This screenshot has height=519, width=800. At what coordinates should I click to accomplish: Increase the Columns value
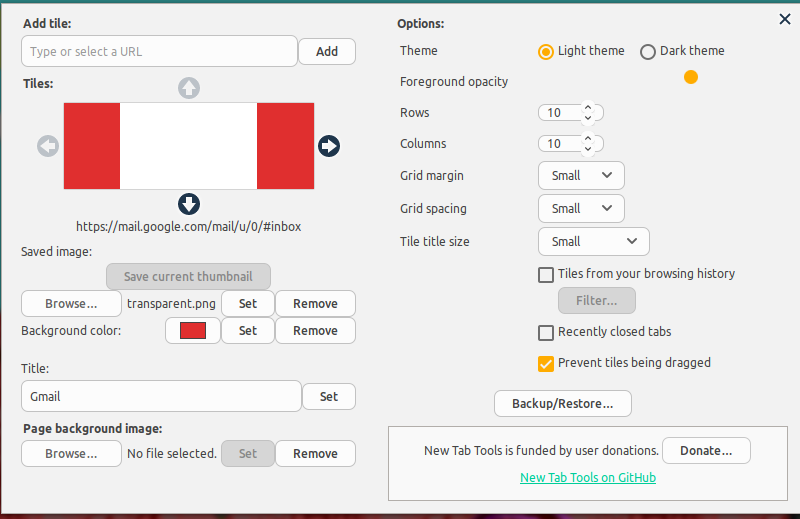pyautogui.click(x=588, y=139)
